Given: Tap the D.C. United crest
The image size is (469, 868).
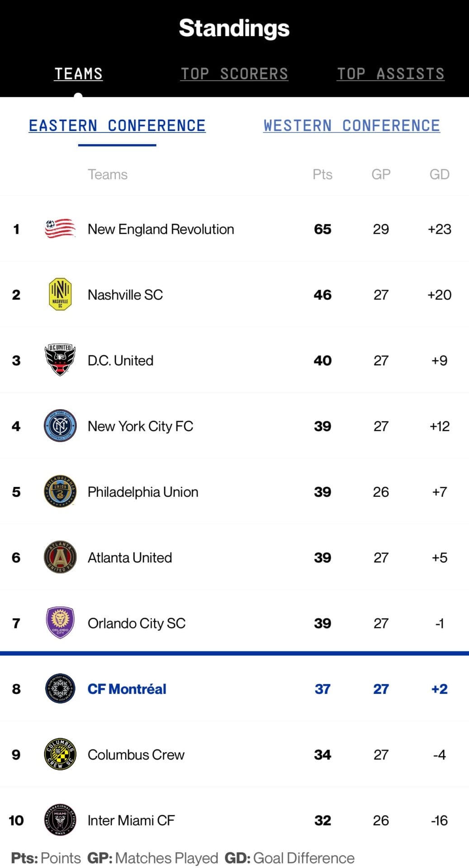Looking at the screenshot, I should [x=60, y=360].
